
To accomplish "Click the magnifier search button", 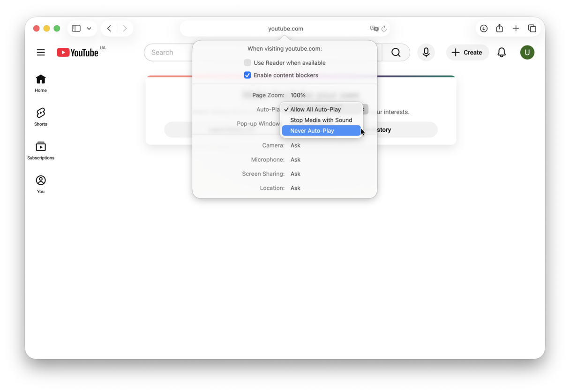I will [x=396, y=53].
